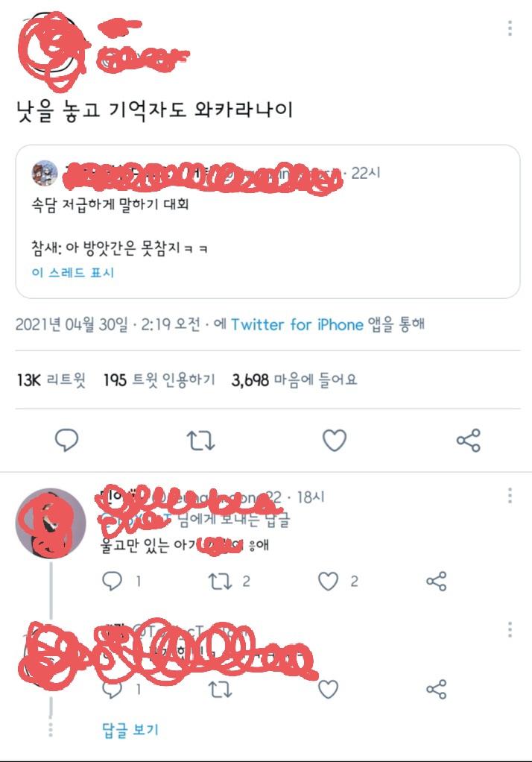View the 195 트윗 인용하기 list
This screenshot has width=532, height=762.
pos(159,380)
